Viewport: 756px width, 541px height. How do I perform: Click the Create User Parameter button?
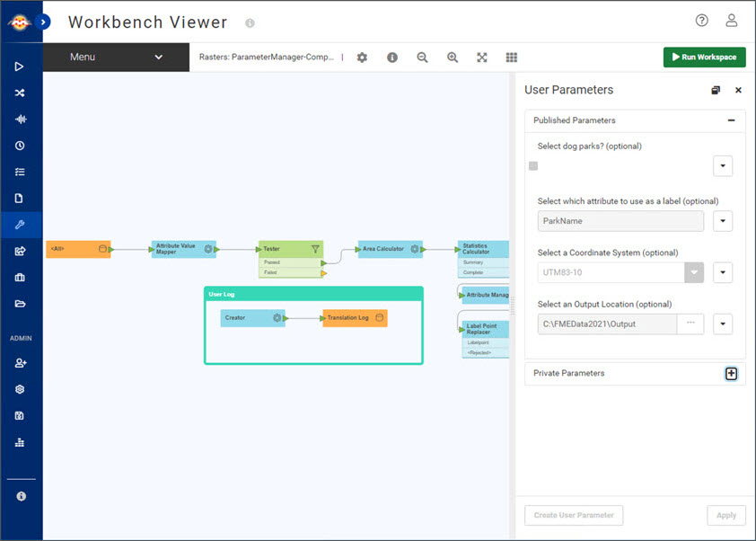574,516
